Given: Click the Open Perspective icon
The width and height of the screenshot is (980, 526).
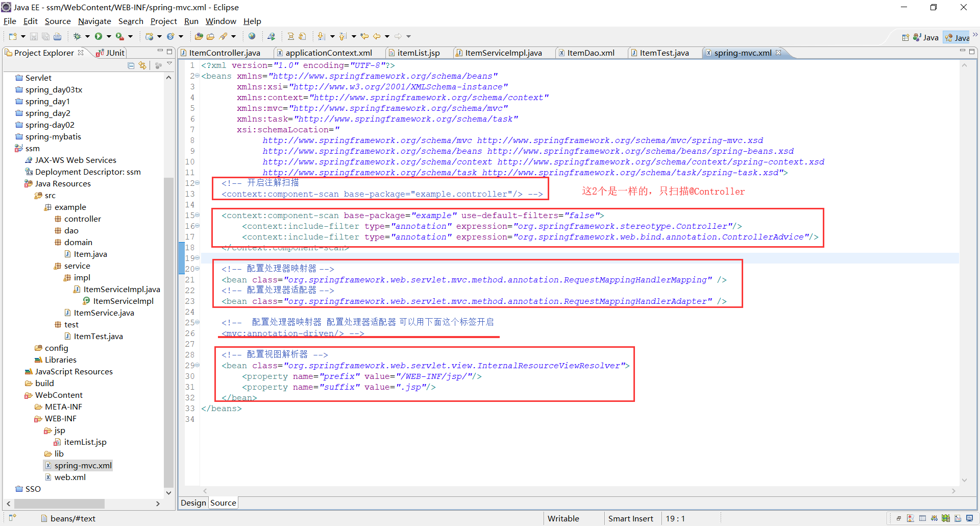Looking at the screenshot, I should click(905, 37).
